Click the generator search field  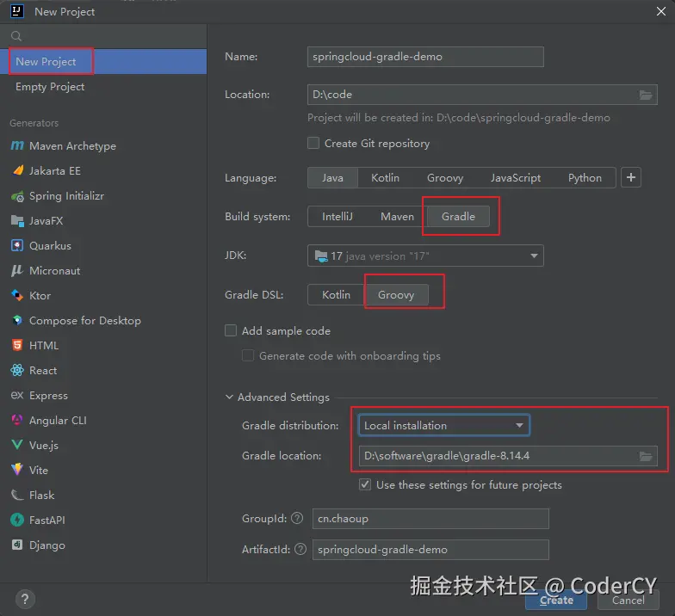pyautogui.click(x=103, y=36)
